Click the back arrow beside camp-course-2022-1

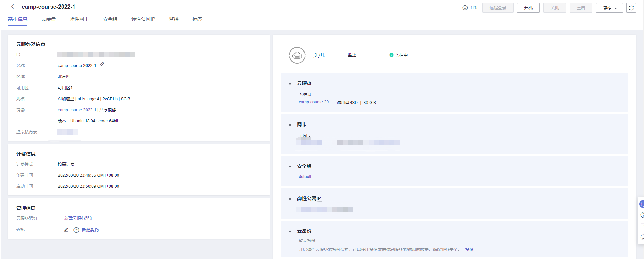[13, 7]
